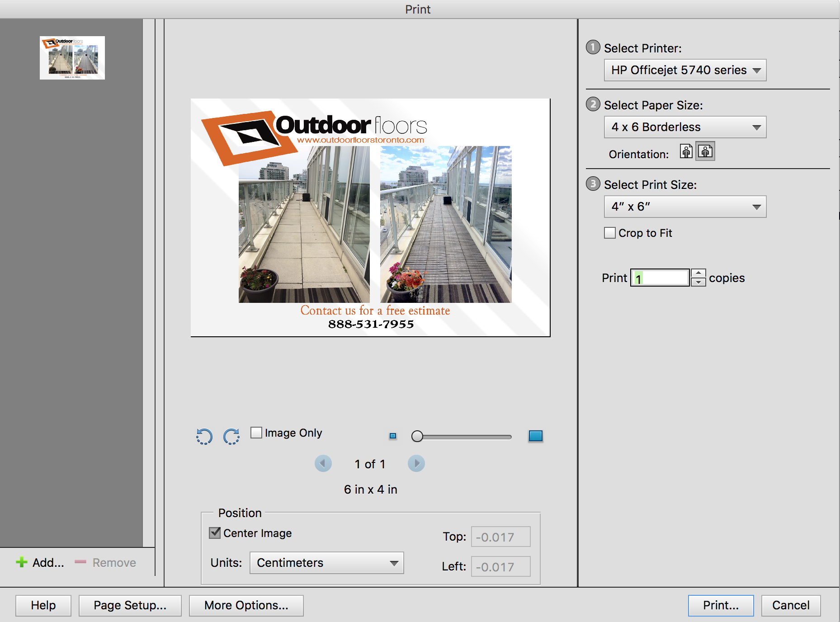Click the green plus Add icon

[x=22, y=562]
